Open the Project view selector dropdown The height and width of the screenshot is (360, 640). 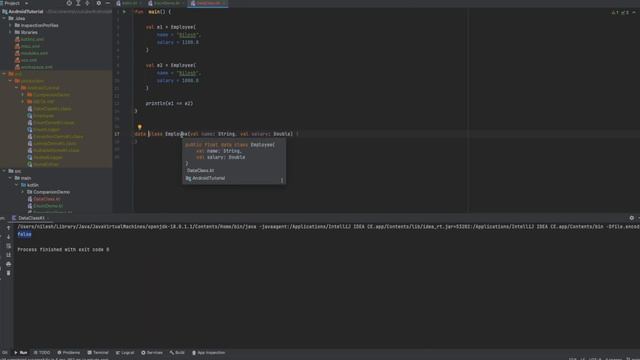click(x=16, y=3)
